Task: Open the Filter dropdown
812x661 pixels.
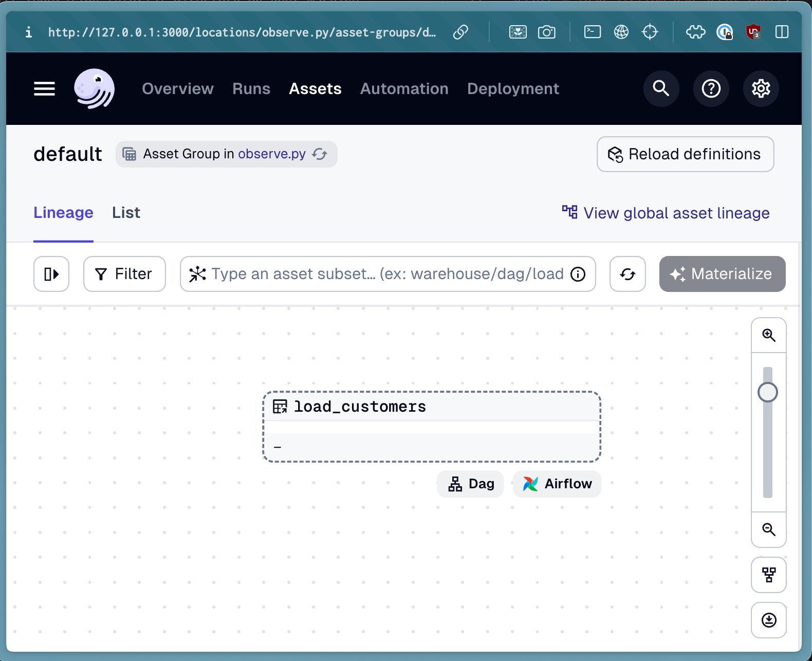Action: (124, 274)
